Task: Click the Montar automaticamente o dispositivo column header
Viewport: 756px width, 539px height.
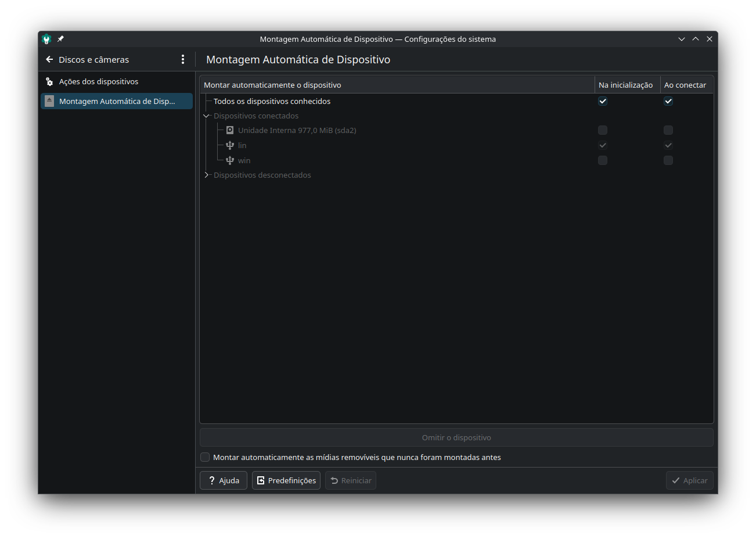Action: (397, 85)
